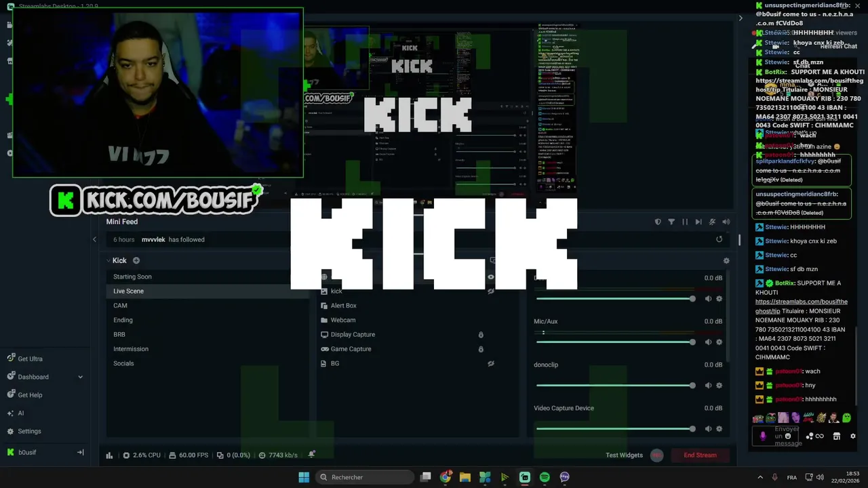Open the audio mixer advanced settings gear
Screen dimensions: 868x488
(726, 260)
